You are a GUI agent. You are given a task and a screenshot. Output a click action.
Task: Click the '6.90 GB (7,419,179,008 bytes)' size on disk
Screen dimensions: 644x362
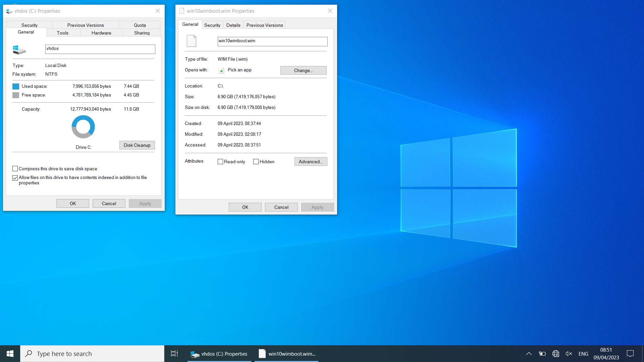(x=247, y=107)
